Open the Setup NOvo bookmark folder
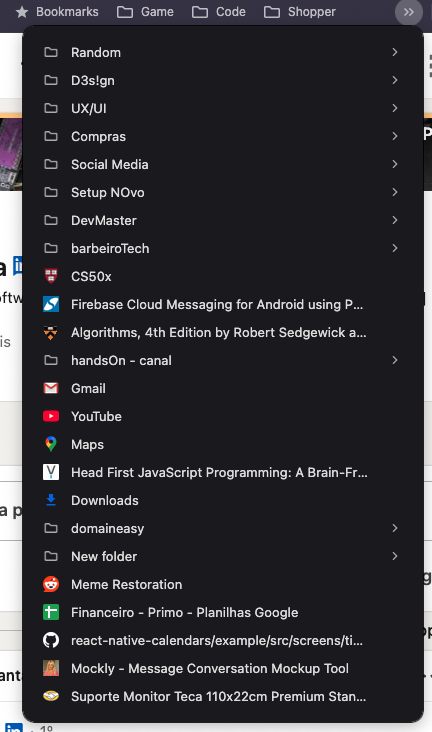 tap(223, 192)
